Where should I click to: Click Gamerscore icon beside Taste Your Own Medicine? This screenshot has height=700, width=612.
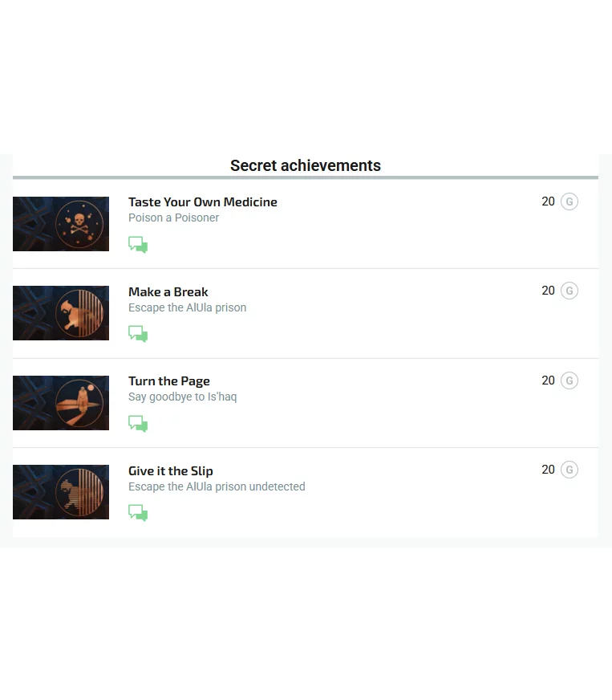coord(569,201)
